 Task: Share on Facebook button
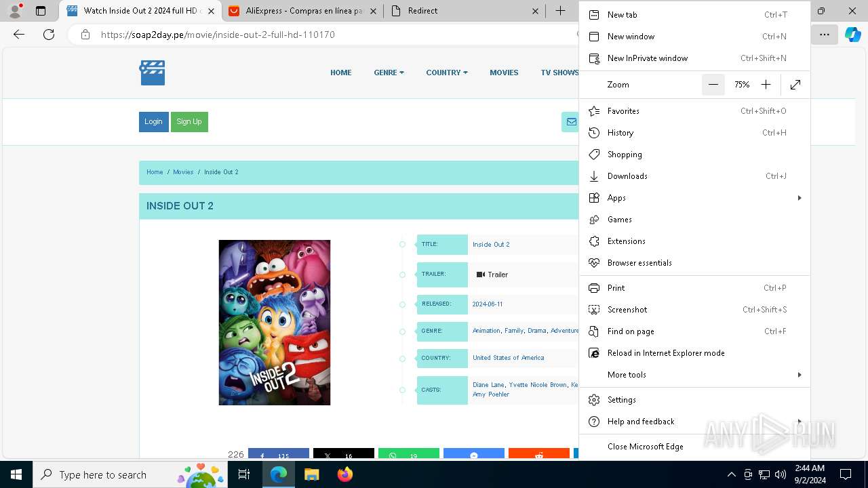pyautogui.click(x=279, y=455)
